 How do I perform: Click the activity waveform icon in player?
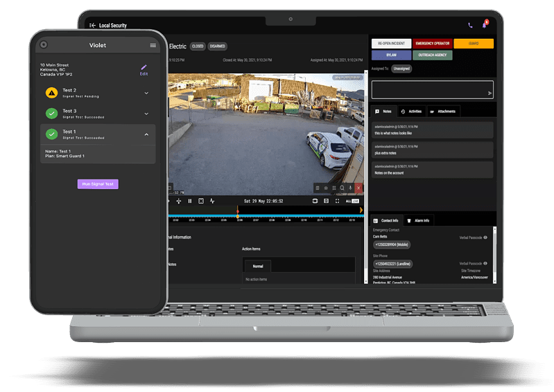click(x=212, y=201)
